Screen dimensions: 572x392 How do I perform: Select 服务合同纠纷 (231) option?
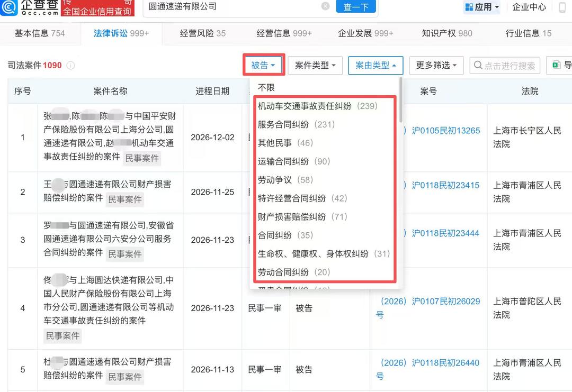296,125
